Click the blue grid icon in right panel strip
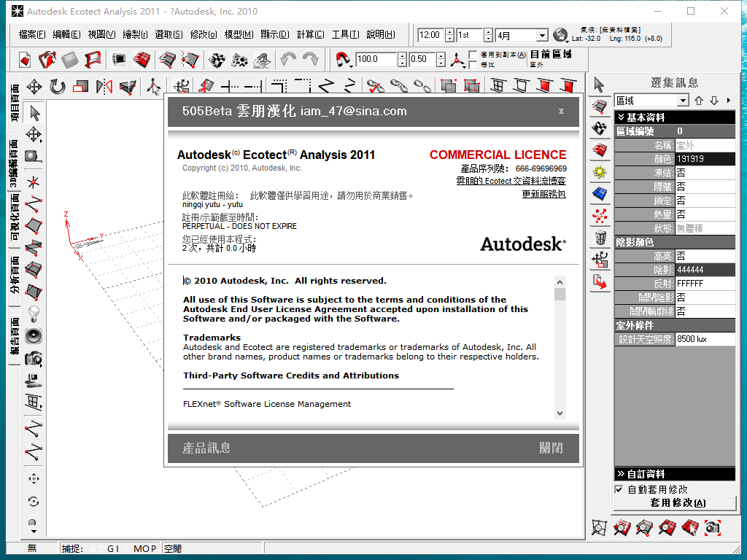The height and width of the screenshot is (560, 747). [600, 194]
